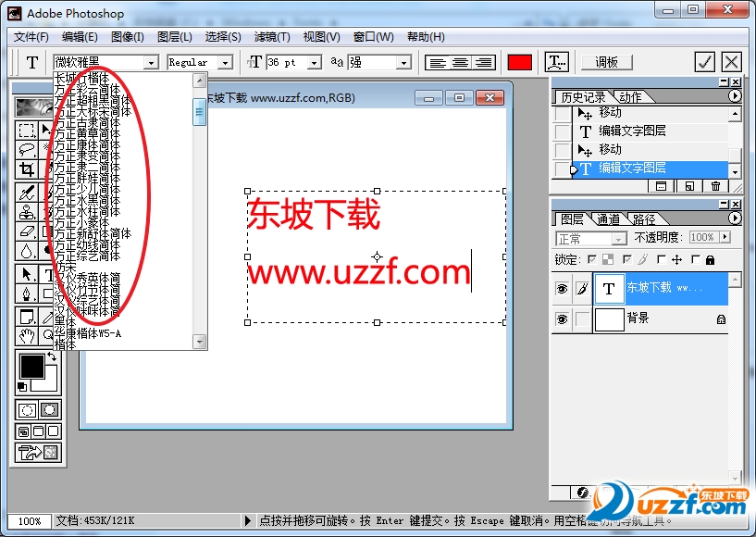Choose Standard Screen Mode icon
Viewport: 756px width, 537px height.
(23, 431)
